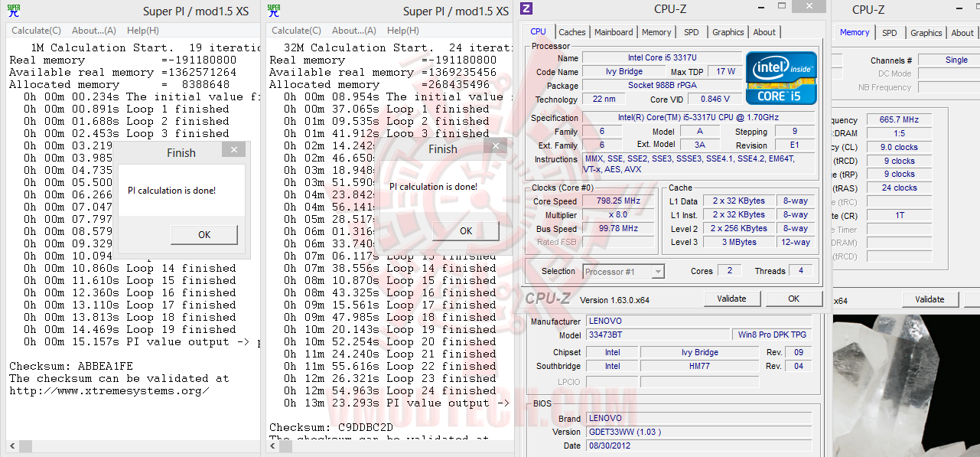The height and width of the screenshot is (457, 980).
Task: Click the 24 clocks tRAS value
Action: coord(899,188)
